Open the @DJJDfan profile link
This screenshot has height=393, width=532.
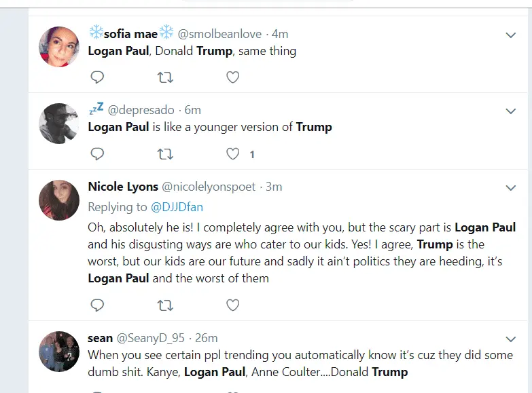point(177,207)
